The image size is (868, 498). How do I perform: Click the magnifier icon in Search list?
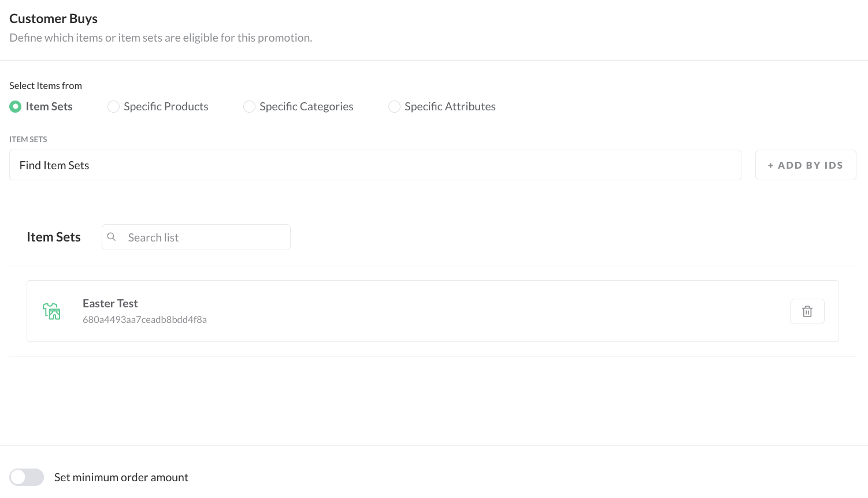tap(112, 237)
